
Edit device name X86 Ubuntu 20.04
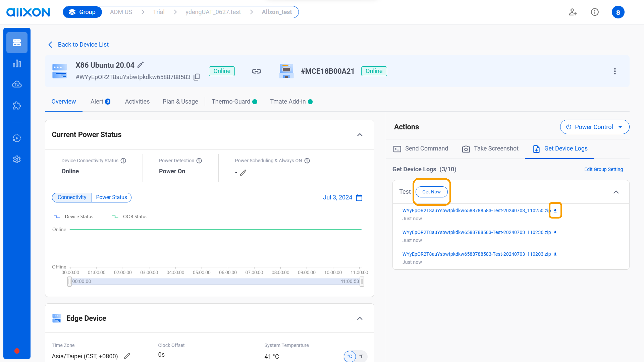coord(141,65)
